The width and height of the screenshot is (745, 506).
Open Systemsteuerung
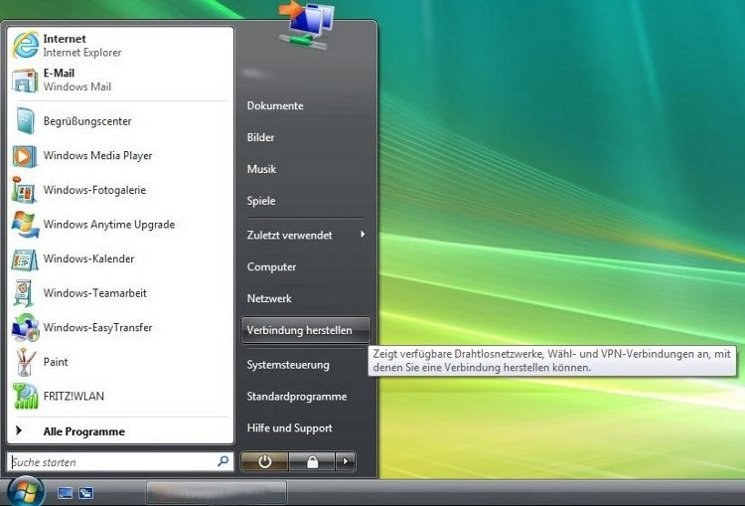[288, 365]
